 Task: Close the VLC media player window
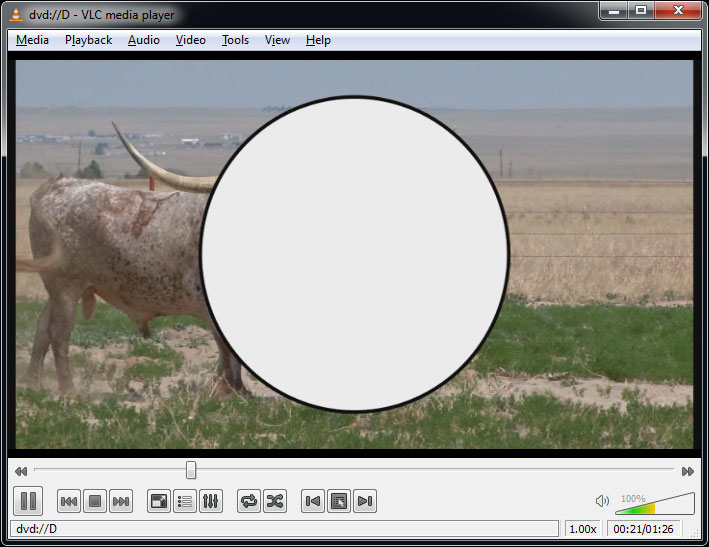[x=678, y=11]
